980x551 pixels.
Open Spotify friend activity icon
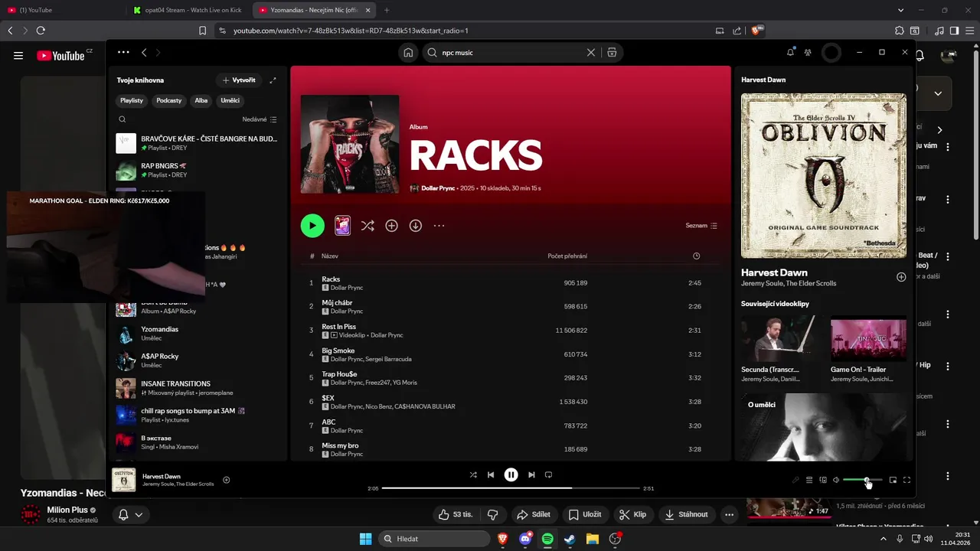(x=808, y=53)
